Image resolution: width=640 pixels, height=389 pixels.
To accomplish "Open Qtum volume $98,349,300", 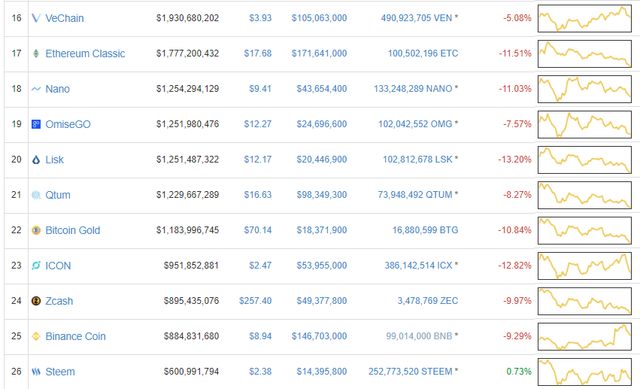I will [322, 195].
